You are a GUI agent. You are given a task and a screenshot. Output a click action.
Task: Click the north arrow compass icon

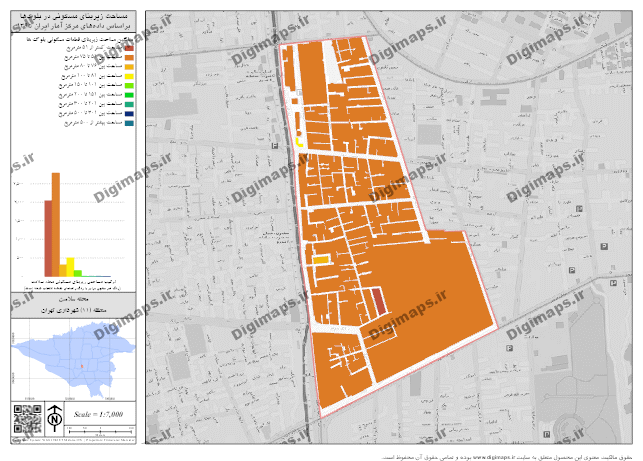(55, 418)
